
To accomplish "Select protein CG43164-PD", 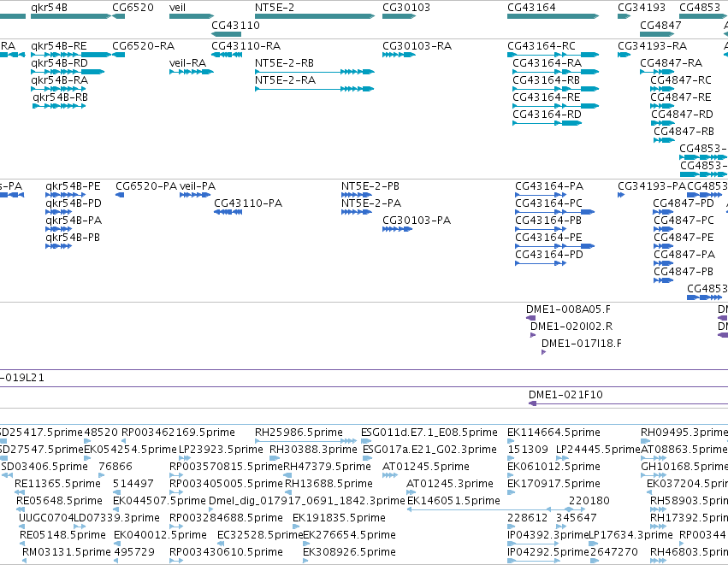I will coord(549,255).
